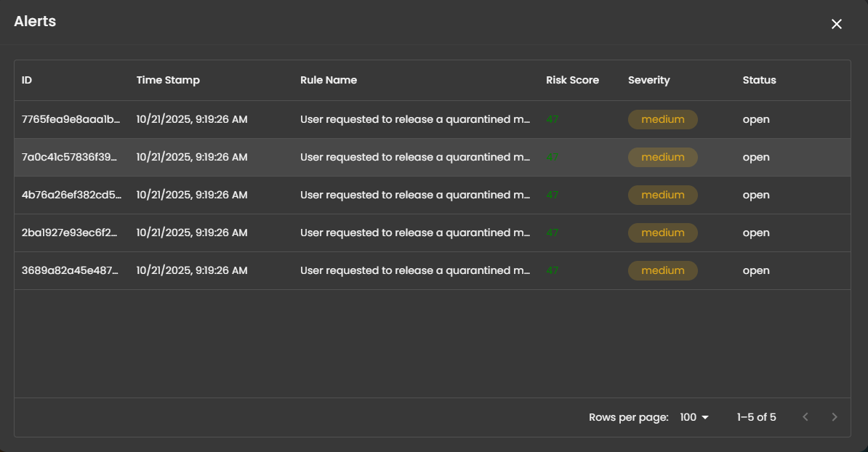The image size is (868, 452).
Task: Sort by the Risk Score column header
Action: point(572,80)
